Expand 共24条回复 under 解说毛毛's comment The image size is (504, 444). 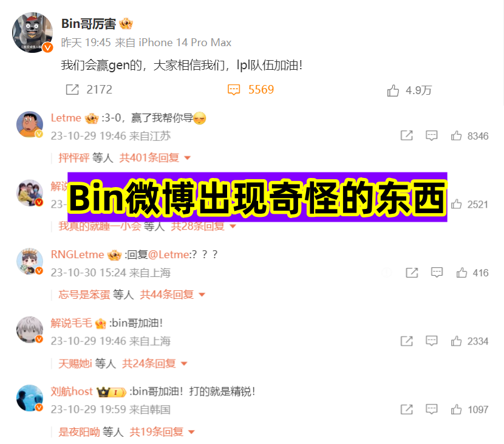pos(155,364)
